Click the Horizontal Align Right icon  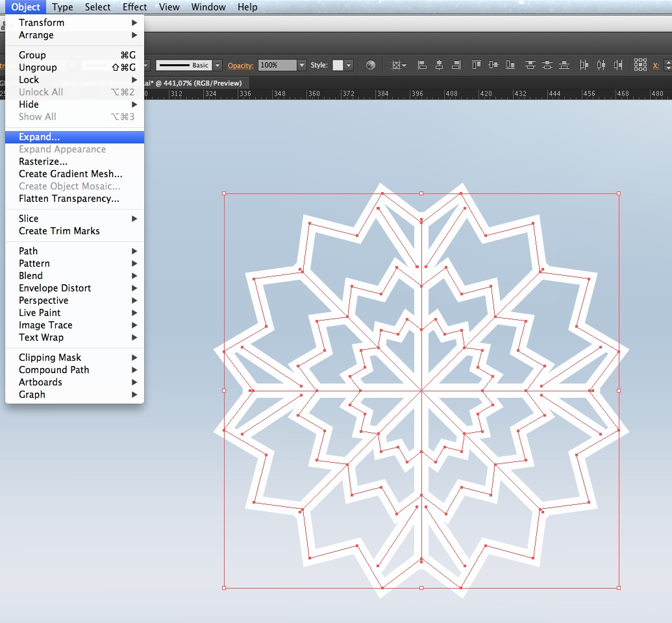point(456,65)
